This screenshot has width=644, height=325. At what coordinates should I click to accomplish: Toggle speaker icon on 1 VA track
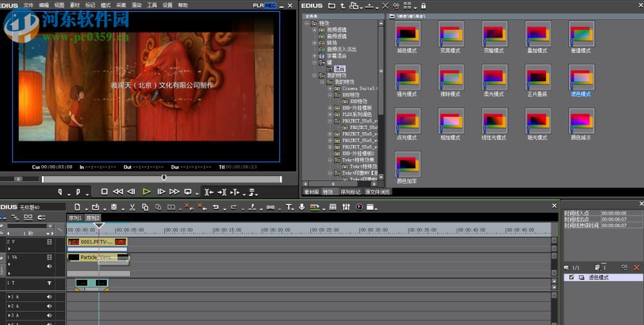pos(49,266)
